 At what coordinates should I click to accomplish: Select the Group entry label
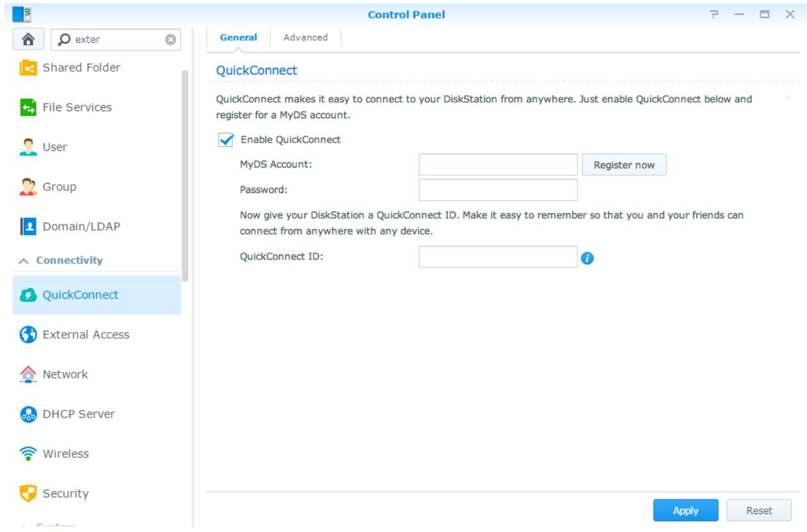click(x=59, y=187)
